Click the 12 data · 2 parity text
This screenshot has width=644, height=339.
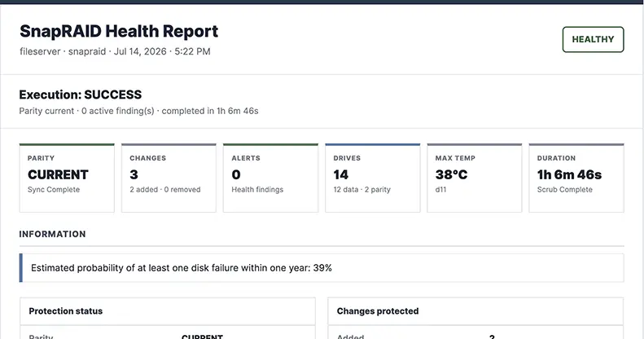361,189
